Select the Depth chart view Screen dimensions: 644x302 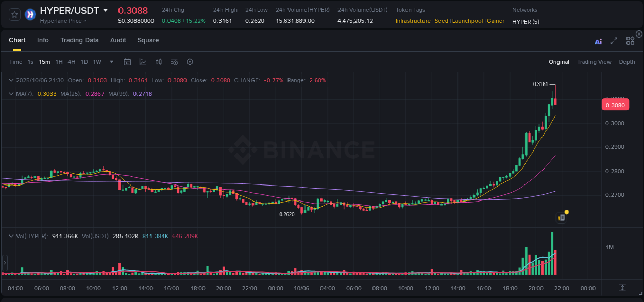626,61
